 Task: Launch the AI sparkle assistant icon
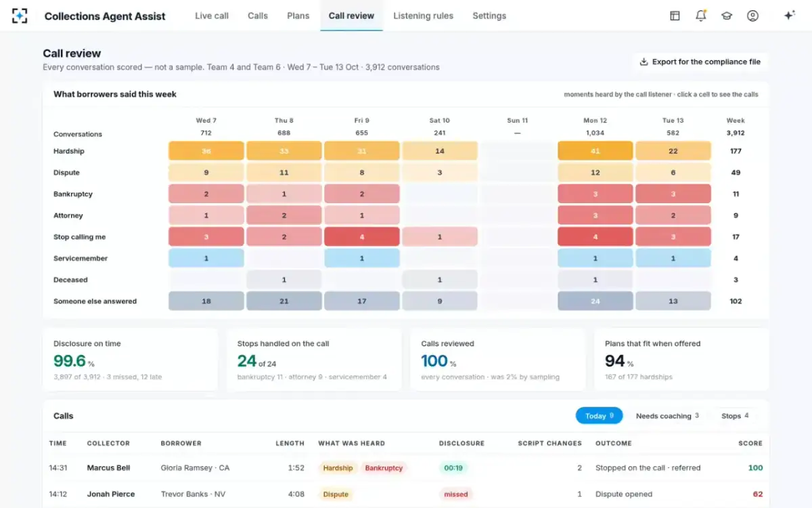tap(789, 16)
